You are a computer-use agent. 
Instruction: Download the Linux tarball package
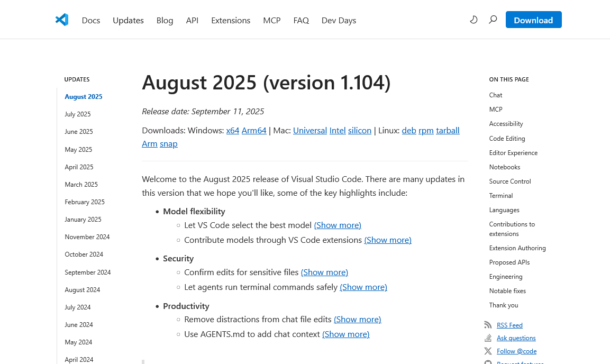(448, 131)
